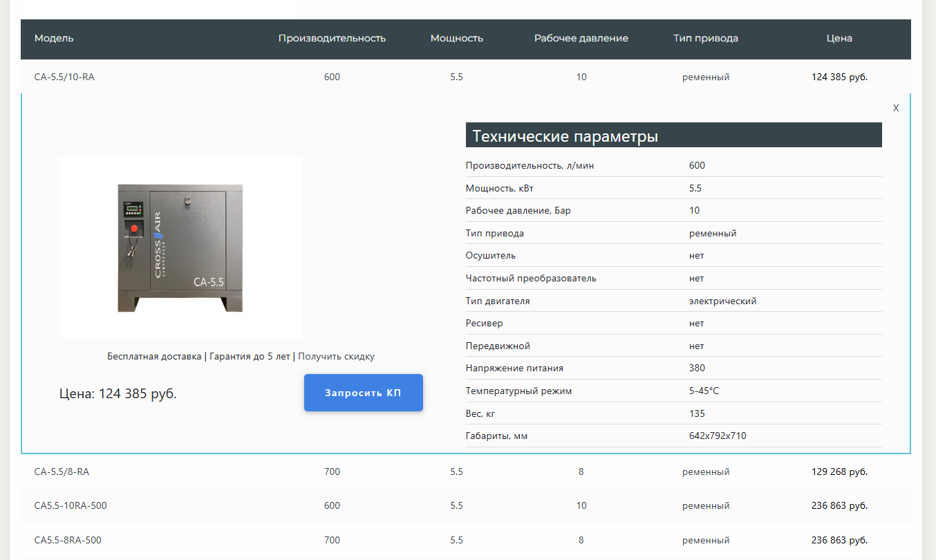
Task: Select the Габариты value 642x792x710
Action: [x=717, y=436]
